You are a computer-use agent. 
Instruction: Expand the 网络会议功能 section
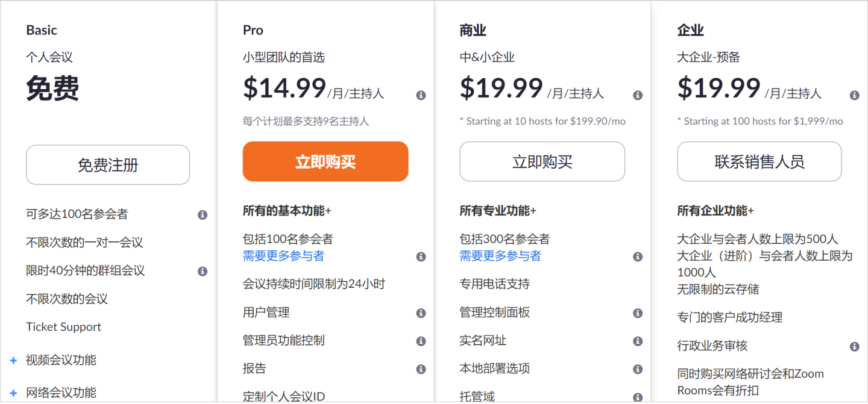(x=14, y=393)
